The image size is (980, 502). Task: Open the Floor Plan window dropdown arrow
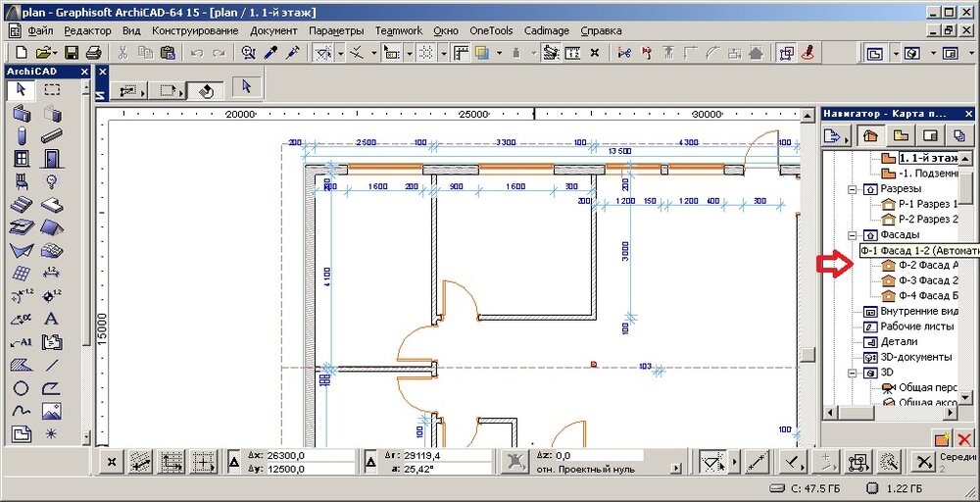(896, 54)
